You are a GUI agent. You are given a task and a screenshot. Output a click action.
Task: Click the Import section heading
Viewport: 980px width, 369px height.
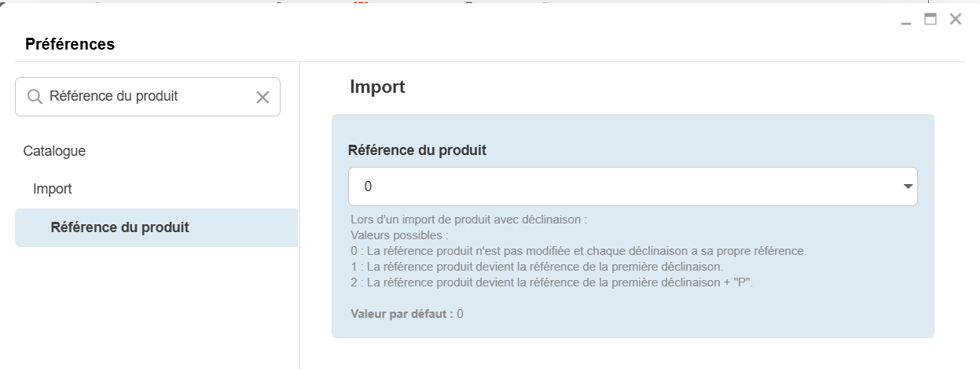pos(377,87)
